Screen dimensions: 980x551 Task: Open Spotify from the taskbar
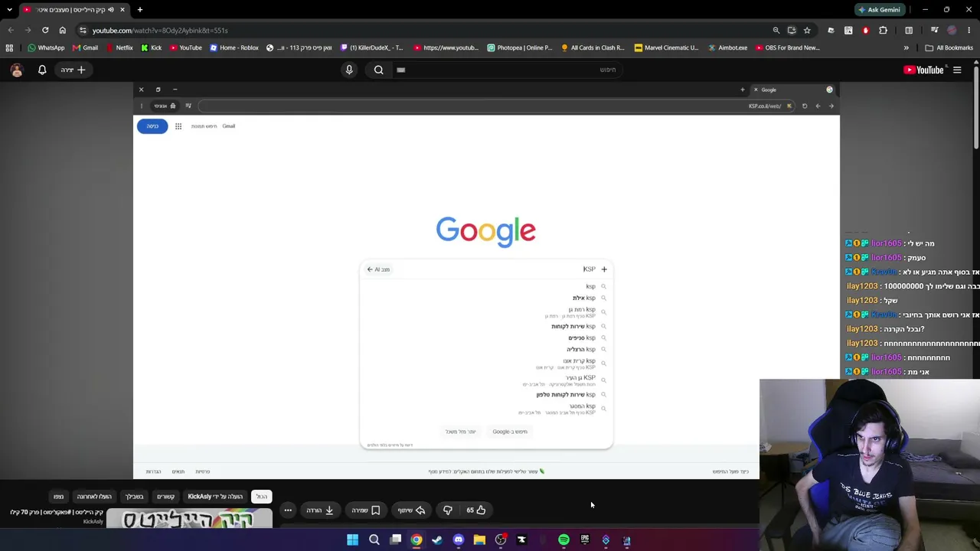point(563,540)
